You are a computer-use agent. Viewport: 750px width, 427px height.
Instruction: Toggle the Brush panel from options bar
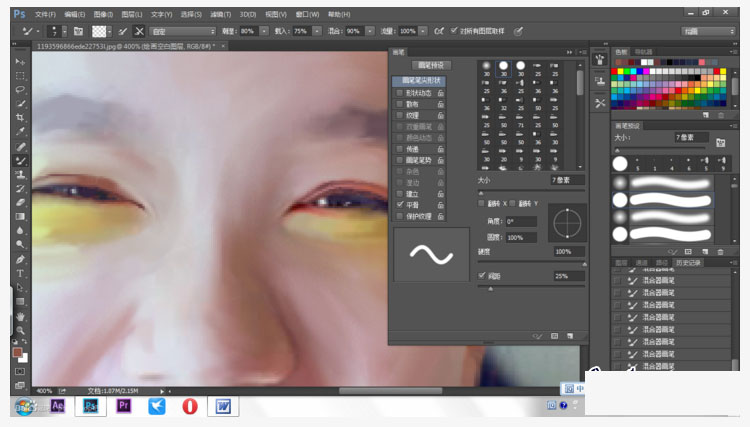tap(78, 32)
